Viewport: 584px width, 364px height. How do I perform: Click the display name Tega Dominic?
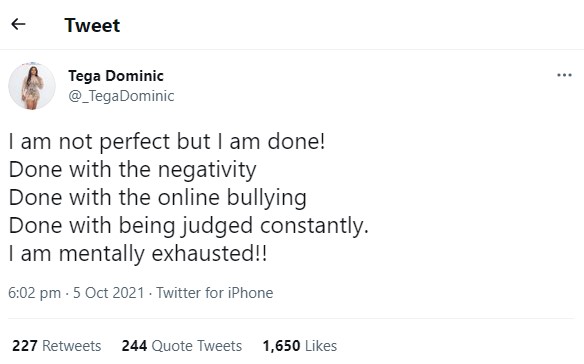tap(116, 76)
